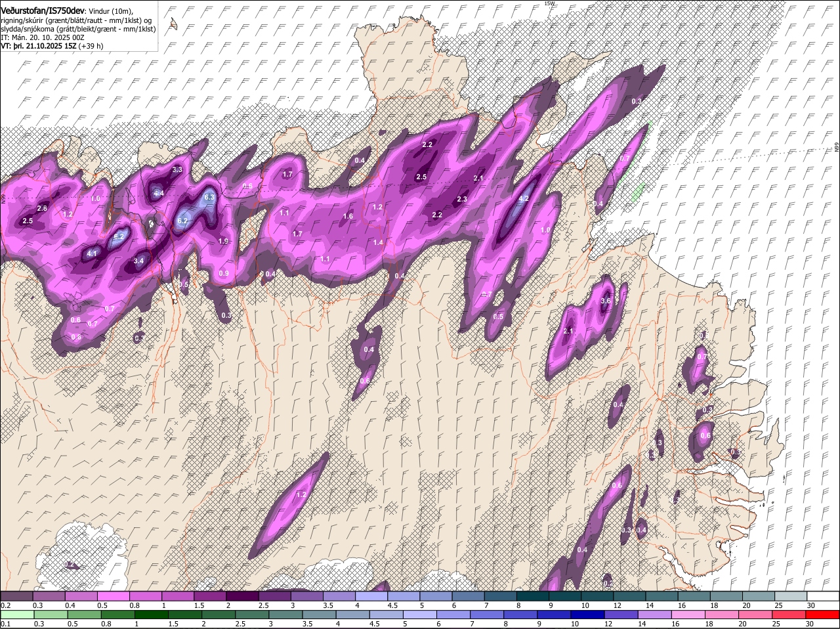The image size is (840, 629).
Task: Click the bright red 30 swatch in lower legend
Action: pos(824,615)
